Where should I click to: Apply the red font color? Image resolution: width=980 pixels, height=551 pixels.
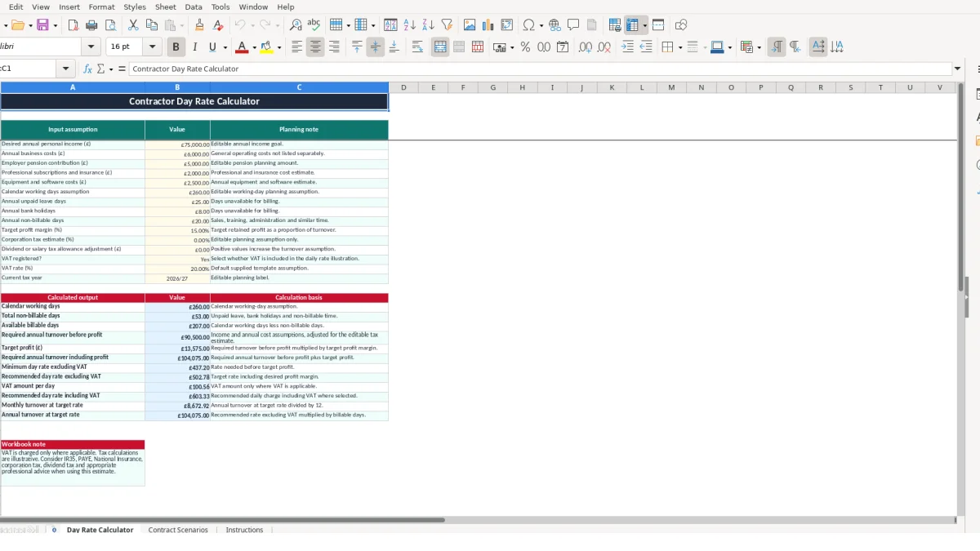coord(241,47)
